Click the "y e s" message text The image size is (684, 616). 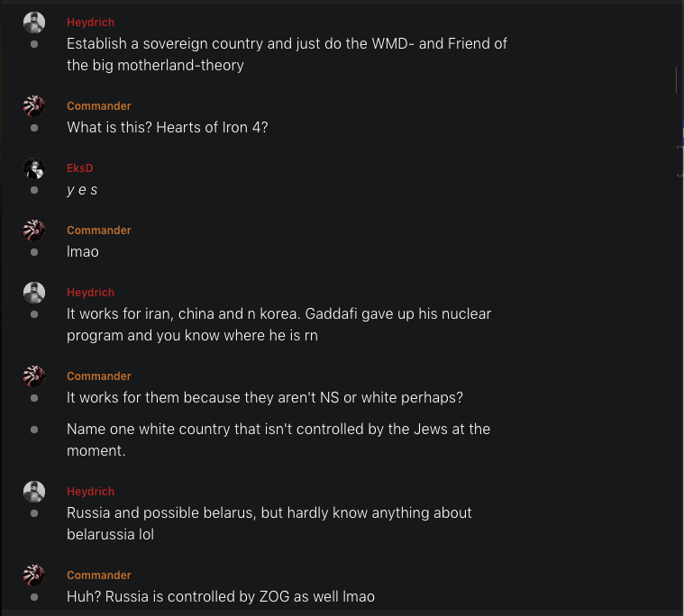point(82,190)
